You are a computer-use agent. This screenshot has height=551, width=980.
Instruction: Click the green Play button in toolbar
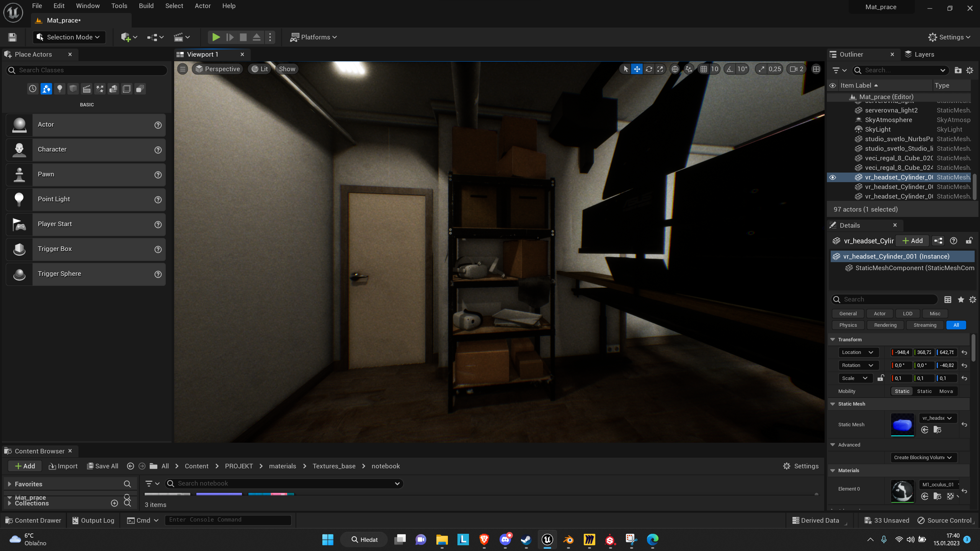[x=216, y=37]
